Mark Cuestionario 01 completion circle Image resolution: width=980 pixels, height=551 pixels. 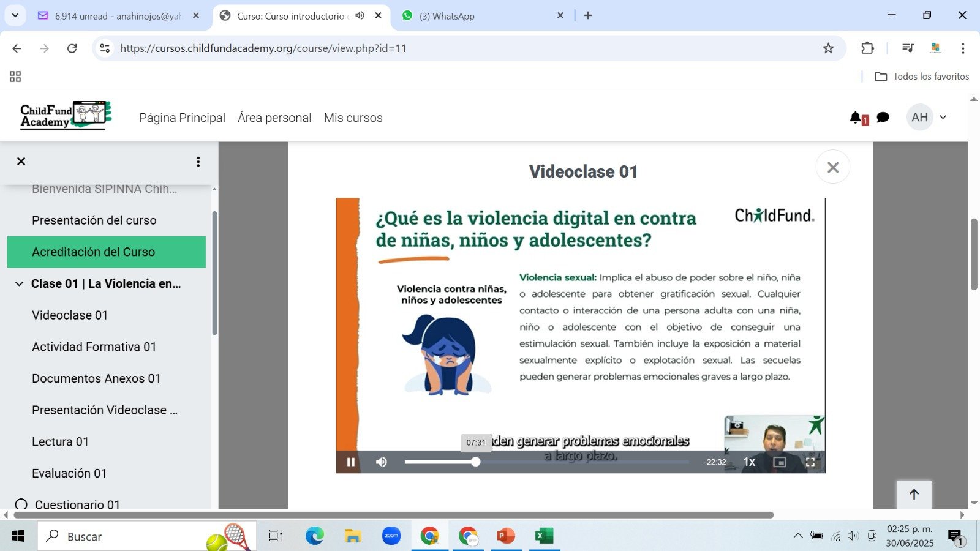[21, 504]
